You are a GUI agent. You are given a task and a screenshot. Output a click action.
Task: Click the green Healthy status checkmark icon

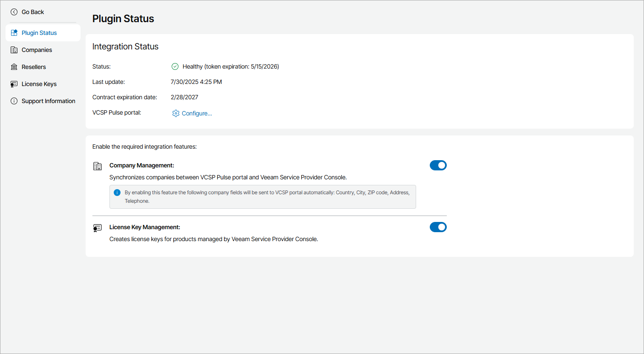(175, 66)
